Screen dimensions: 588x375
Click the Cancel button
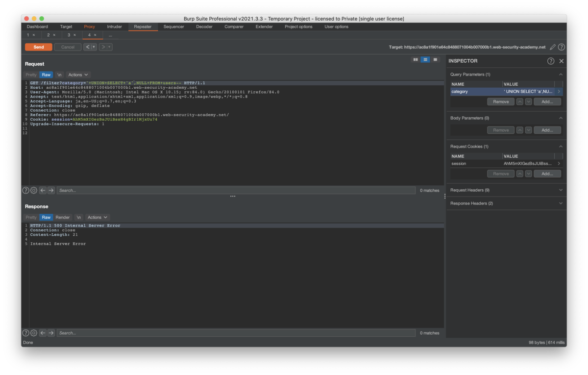(68, 47)
